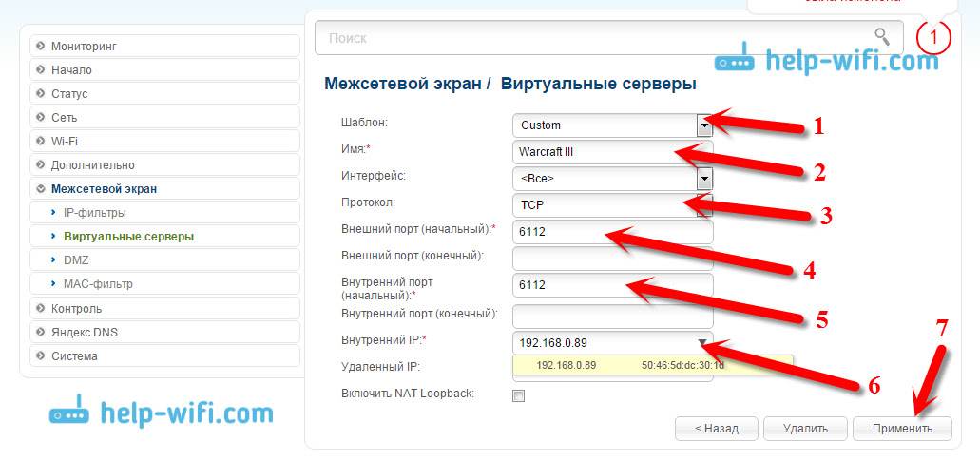This screenshot has width=980, height=461.
Task: Open the MAC-фильтр submenu item
Action: (x=165, y=284)
